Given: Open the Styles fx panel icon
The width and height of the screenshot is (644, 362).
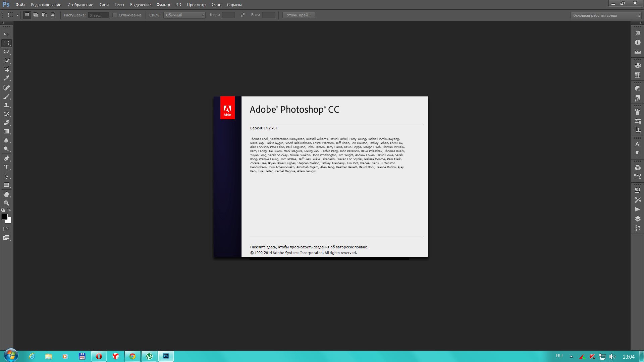Looking at the screenshot, I should [x=638, y=98].
